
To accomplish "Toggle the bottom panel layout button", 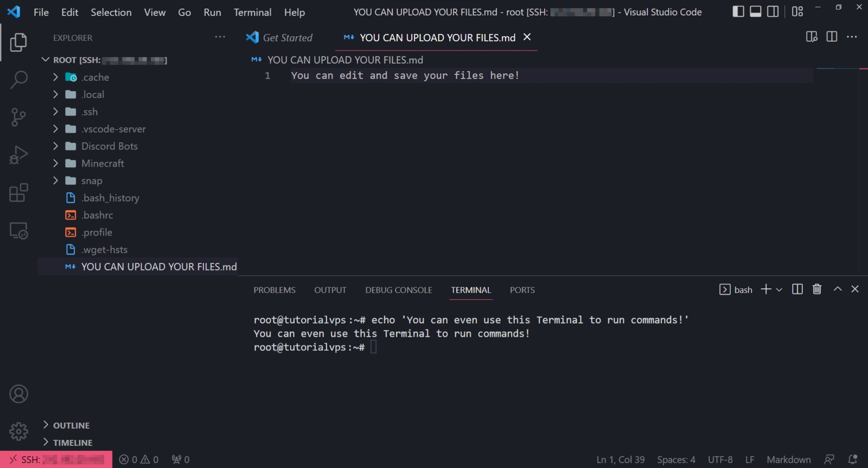I will click(755, 11).
